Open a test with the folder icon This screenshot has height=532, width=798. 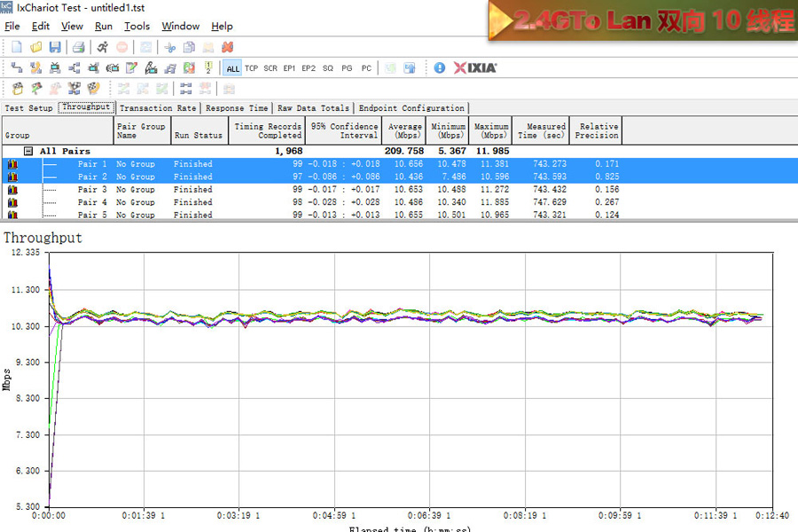pos(36,47)
